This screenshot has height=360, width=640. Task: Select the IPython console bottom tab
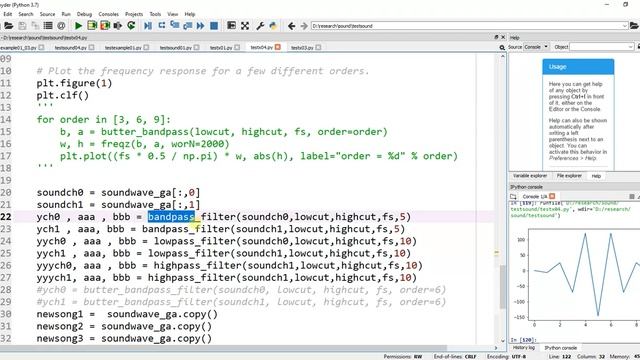click(560, 348)
